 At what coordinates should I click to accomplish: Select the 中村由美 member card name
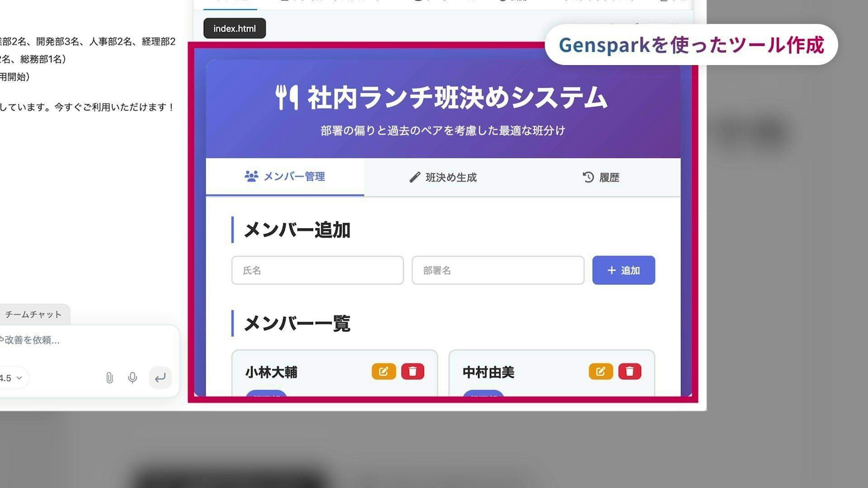(x=488, y=373)
